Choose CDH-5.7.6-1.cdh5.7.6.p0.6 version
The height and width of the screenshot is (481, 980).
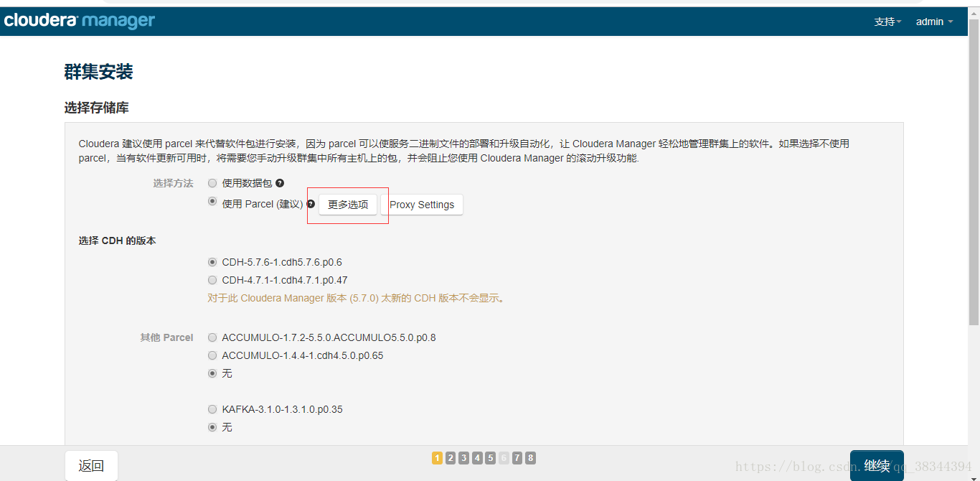(212, 262)
